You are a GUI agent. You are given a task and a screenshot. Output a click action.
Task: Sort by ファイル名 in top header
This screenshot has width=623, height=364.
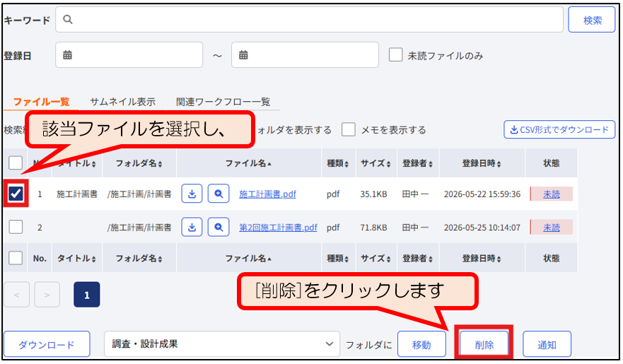[249, 163]
